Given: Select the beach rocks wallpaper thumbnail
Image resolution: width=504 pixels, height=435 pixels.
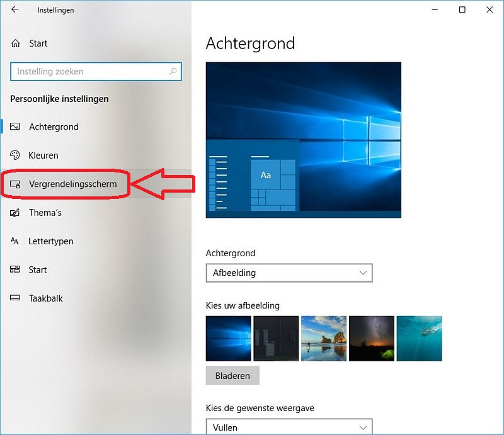Looking at the screenshot, I should coord(324,338).
